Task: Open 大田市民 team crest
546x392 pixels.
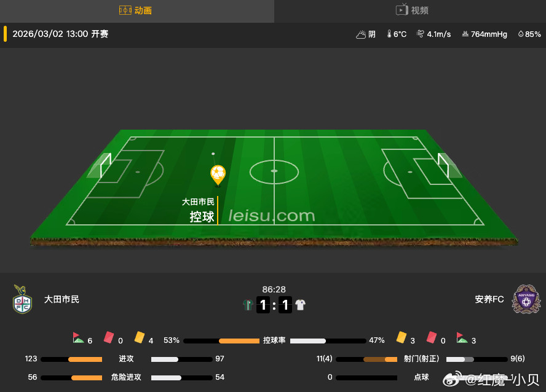Action: click(22, 299)
